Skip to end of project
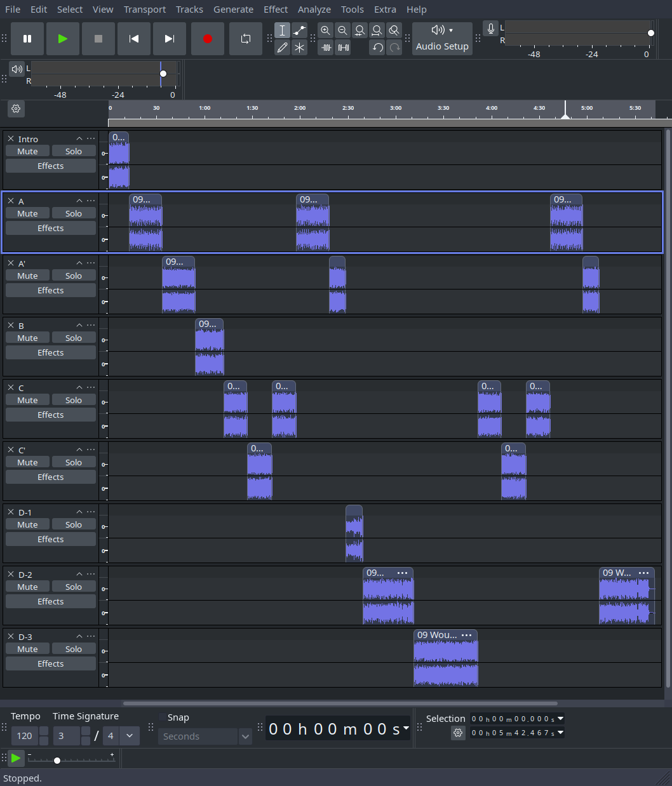This screenshot has height=786, width=672. click(x=170, y=39)
